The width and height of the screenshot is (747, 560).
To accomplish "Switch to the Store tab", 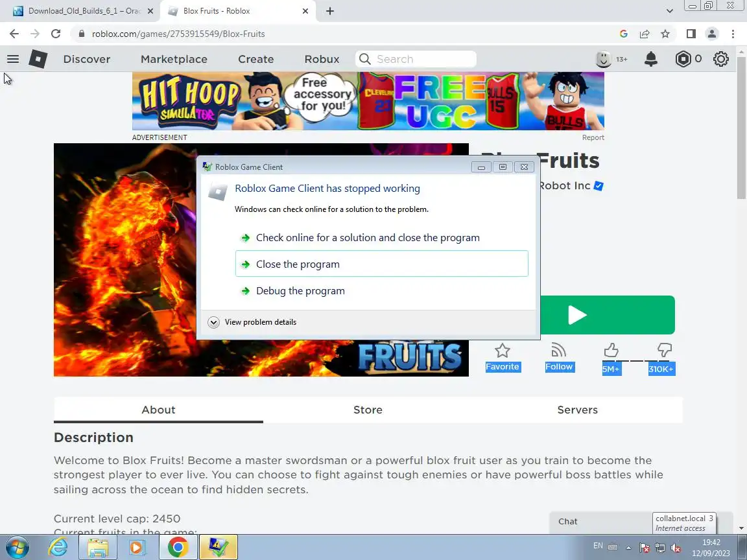I will pos(368,410).
